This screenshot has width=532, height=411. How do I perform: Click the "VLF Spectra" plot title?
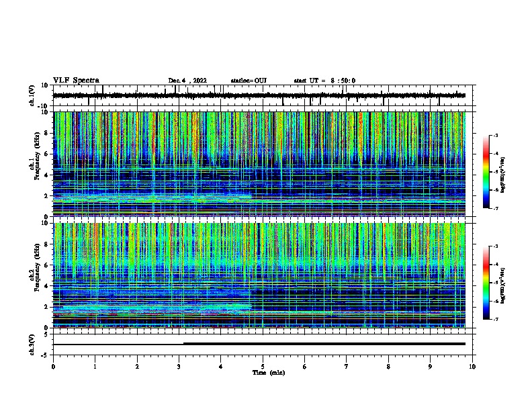[76, 81]
